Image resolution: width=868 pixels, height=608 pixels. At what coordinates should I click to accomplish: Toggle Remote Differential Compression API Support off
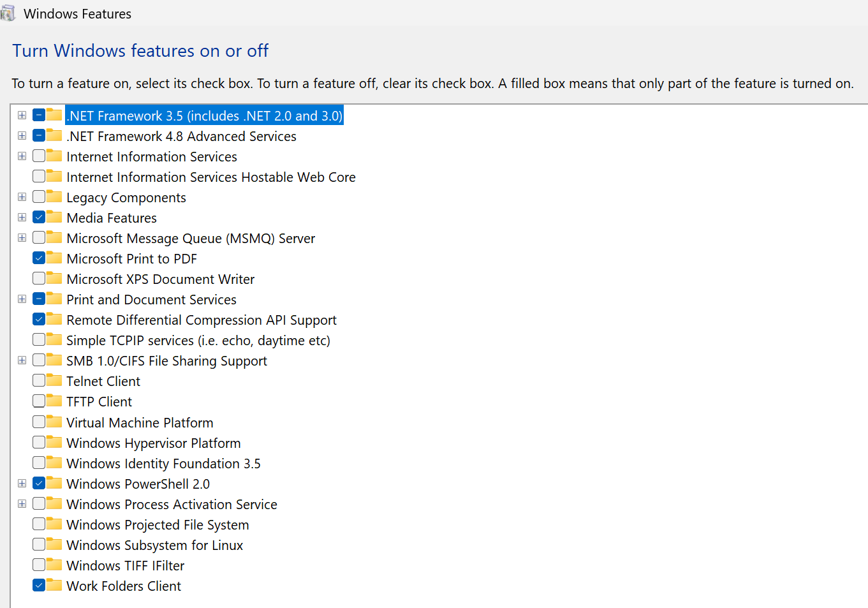point(40,319)
